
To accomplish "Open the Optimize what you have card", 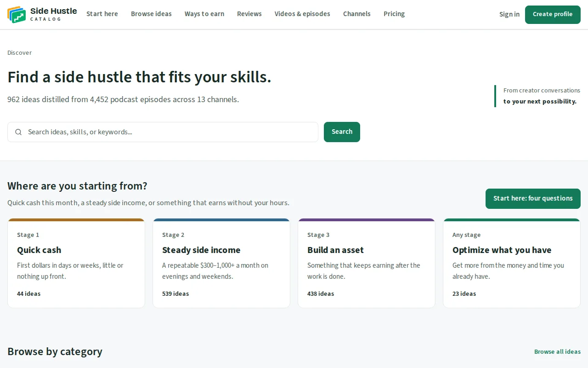I will pyautogui.click(x=512, y=263).
